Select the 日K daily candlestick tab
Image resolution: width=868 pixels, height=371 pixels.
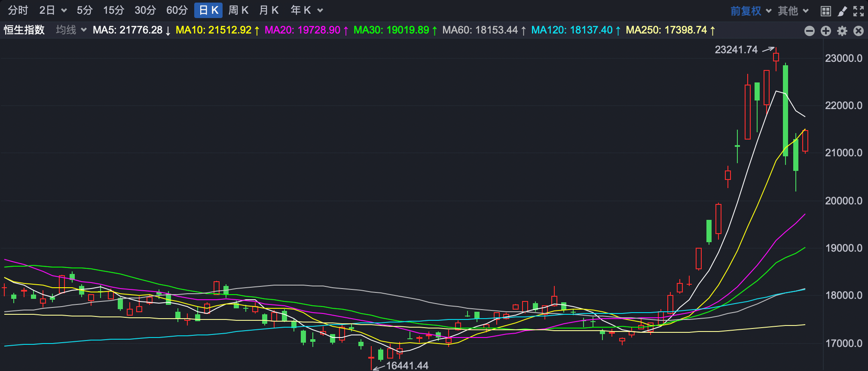[x=208, y=10]
